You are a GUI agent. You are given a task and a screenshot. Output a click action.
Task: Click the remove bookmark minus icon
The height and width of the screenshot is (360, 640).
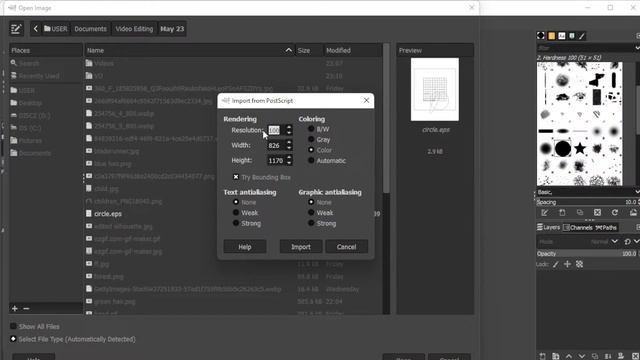click(x=26, y=309)
